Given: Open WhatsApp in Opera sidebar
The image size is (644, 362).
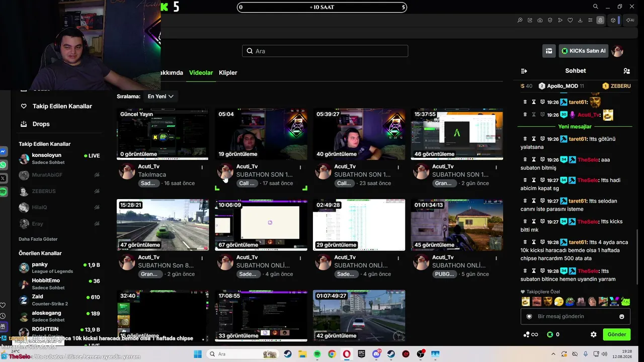Looking at the screenshot, I should click(x=3, y=165).
